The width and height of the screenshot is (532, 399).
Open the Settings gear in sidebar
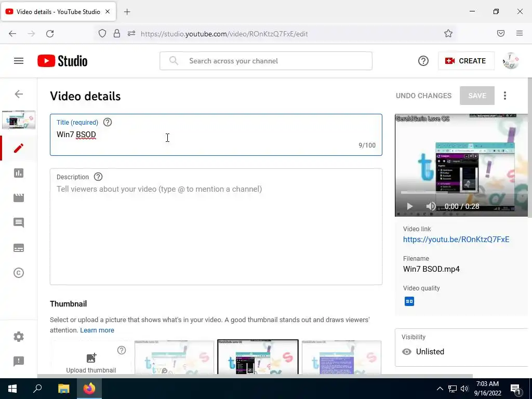19,337
